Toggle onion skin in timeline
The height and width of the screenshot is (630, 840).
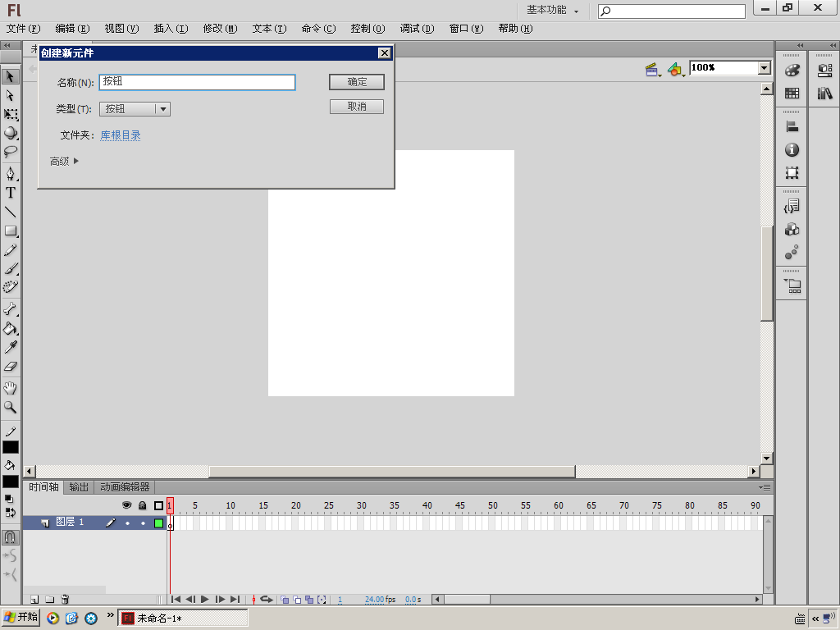click(x=285, y=600)
